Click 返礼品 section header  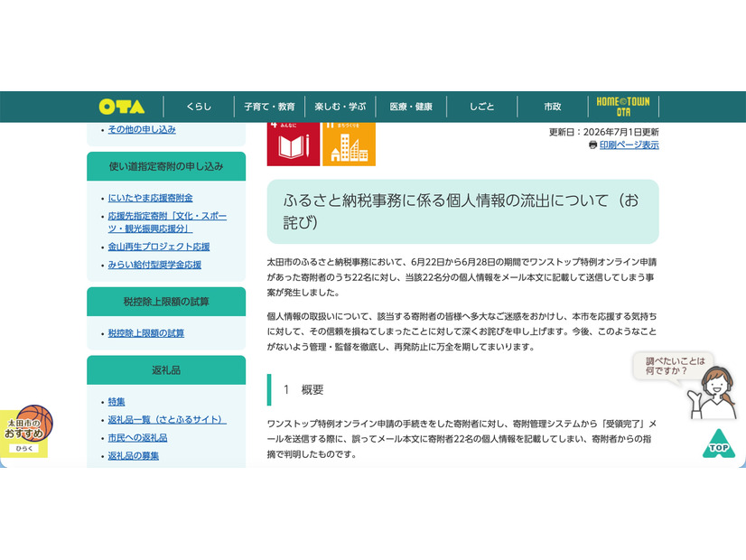pyautogui.click(x=166, y=370)
